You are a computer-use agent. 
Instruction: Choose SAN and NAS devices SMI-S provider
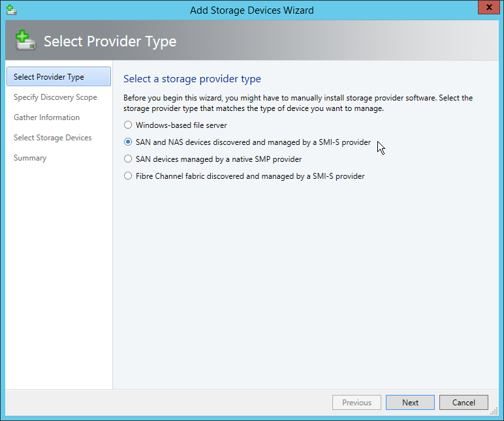[129, 142]
